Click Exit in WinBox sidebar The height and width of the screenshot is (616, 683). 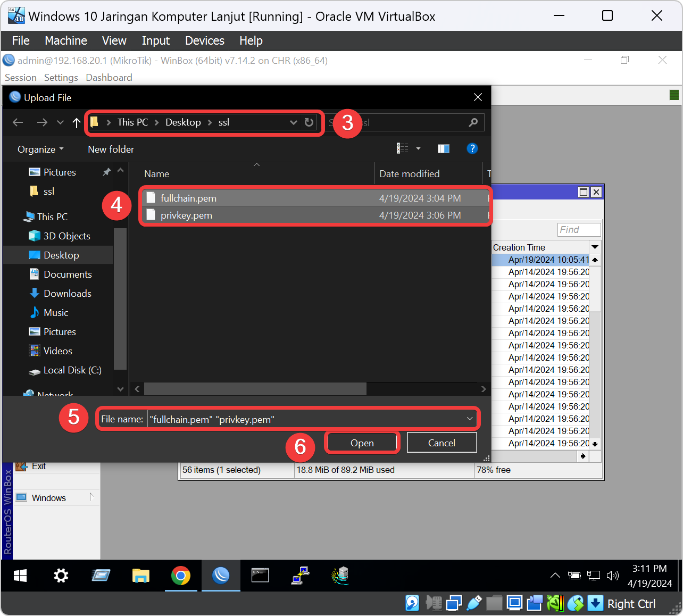pyautogui.click(x=39, y=467)
